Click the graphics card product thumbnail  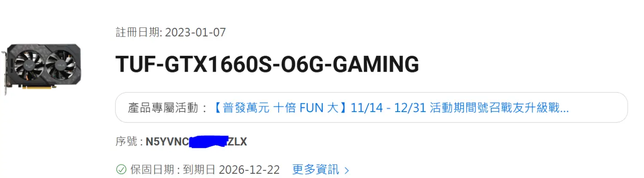point(41,69)
